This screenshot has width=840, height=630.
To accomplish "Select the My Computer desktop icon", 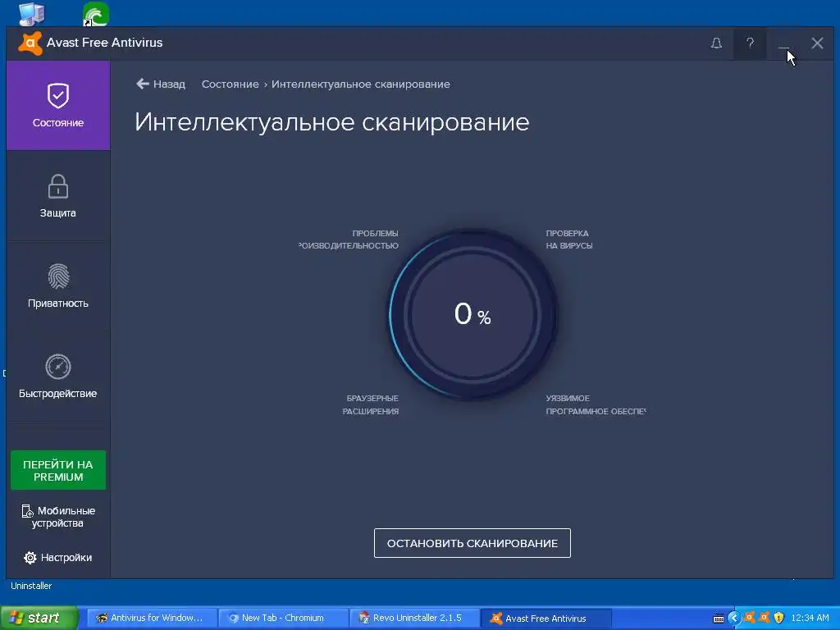I will pyautogui.click(x=31, y=14).
